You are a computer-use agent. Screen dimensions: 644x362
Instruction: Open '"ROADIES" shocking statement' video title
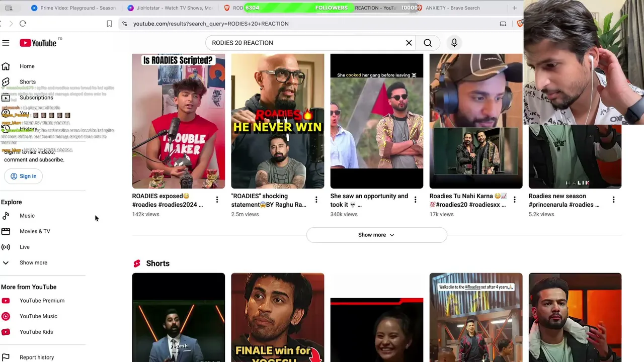[269, 200]
